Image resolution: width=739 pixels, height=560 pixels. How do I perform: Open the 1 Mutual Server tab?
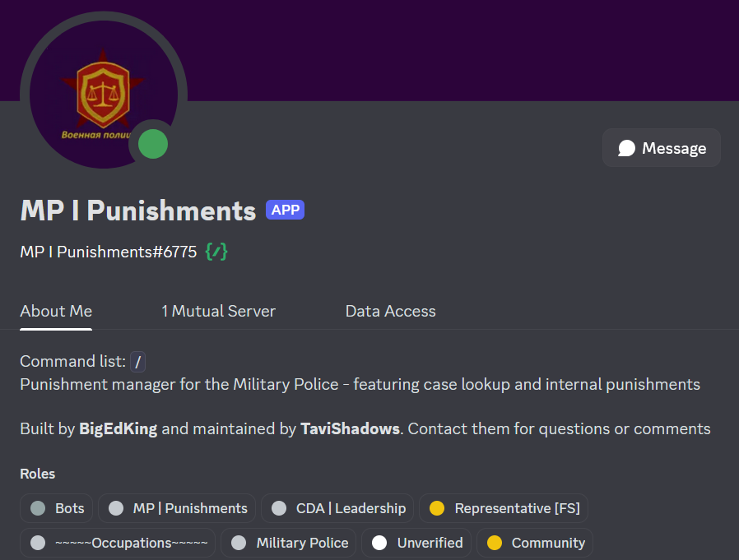pyautogui.click(x=218, y=311)
